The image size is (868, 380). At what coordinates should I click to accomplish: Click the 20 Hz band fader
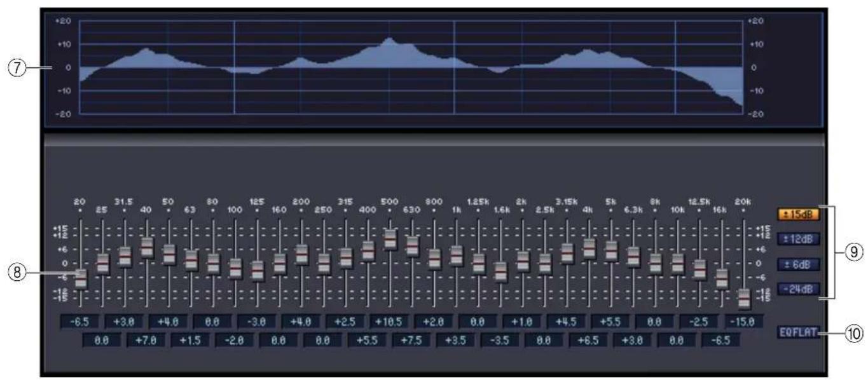pyautogui.click(x=81, y=278)
